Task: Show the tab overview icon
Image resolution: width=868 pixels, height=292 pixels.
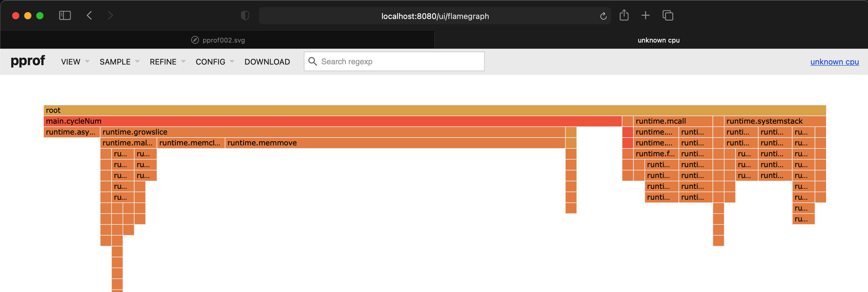Action: 667,15
